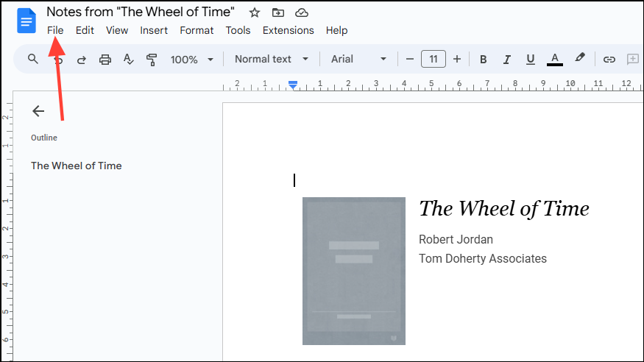Open the Extensions menu

(289, 30)
